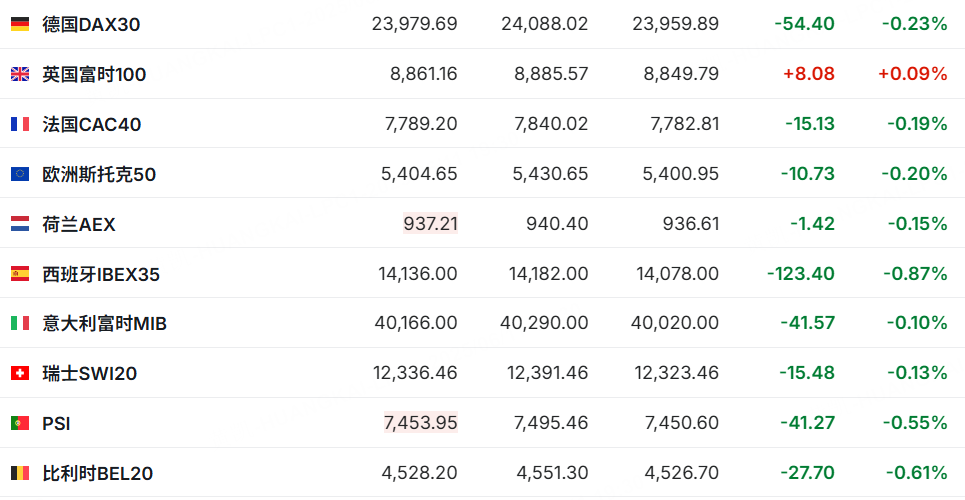Click the European Union flag icon
The image size is (965, 500).
(x=20, y=174)
